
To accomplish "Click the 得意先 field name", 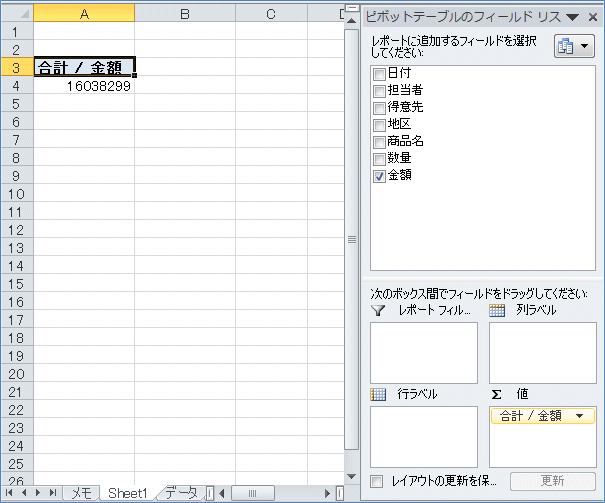I will tap(406, 107).
